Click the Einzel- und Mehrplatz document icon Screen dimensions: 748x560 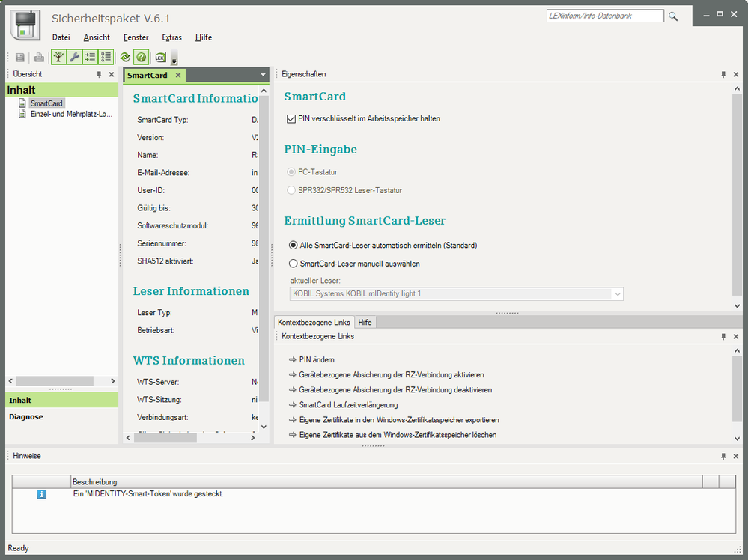[x=22, y=114]
